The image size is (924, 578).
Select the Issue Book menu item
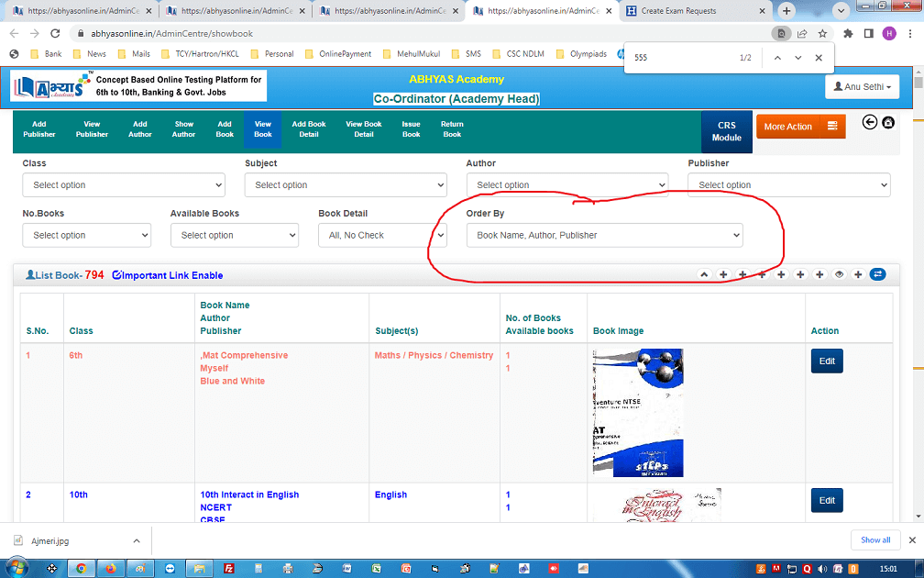[x=411, y=129]
